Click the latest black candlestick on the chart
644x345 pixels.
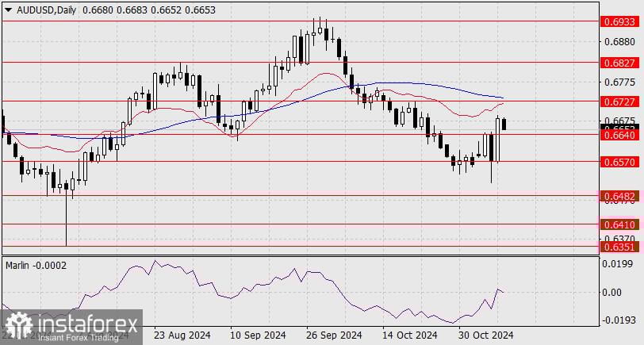[x=504, y=124]
